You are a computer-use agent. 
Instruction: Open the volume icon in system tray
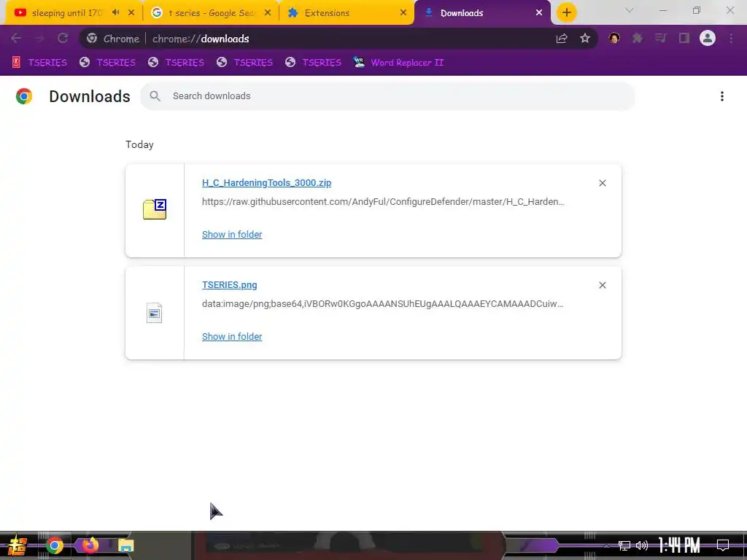pyautogui.click(x=642, y=545)
